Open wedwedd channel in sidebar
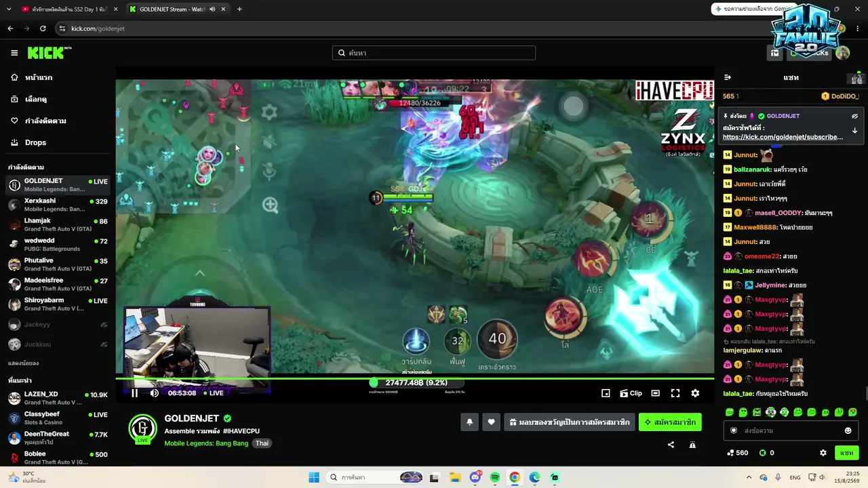This screenshot has height=488, width=868. pos(57,245)
